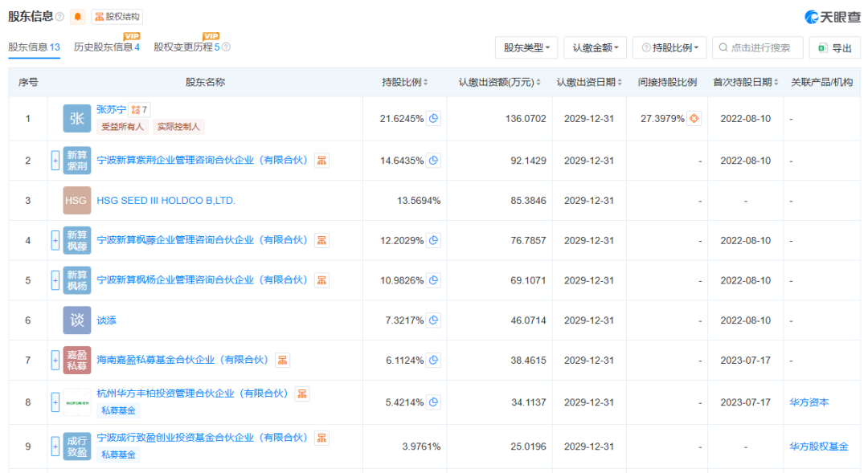Click the orange icon beside 27.3979%

tap(694, 118)
